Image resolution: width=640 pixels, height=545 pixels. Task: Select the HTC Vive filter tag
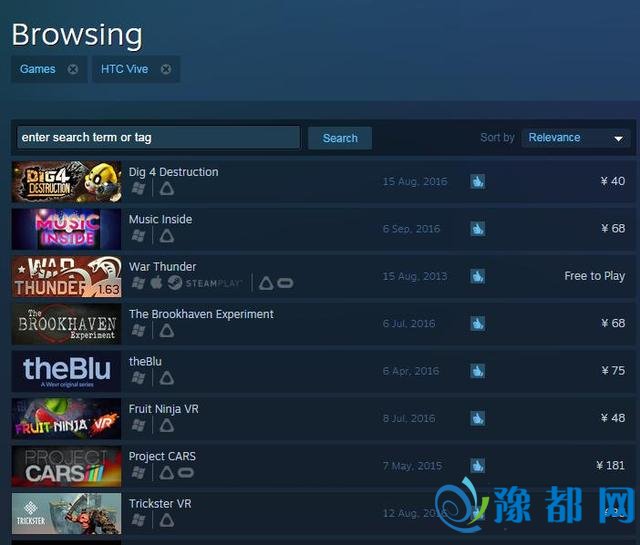click(124, 69)
